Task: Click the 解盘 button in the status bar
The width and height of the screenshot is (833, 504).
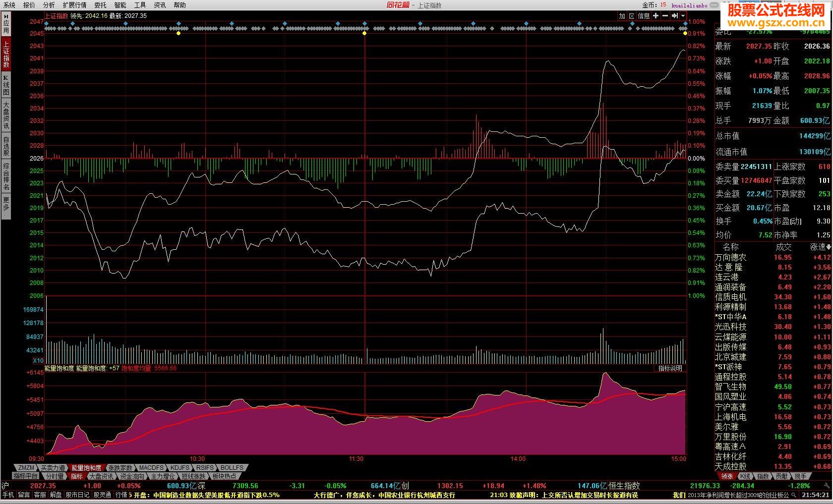Action: pyautogui.click(x=56, y=495)
